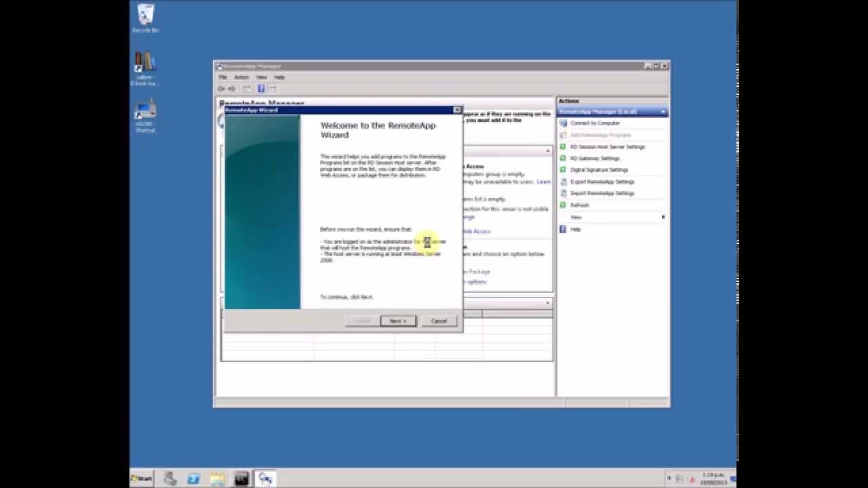Image resolution: width=868 pixels, height=488 pixels.
Task: Click Refresh in the Actions pane
Action: (579, 205)
